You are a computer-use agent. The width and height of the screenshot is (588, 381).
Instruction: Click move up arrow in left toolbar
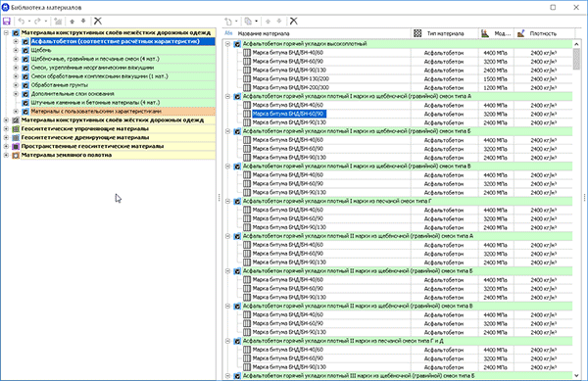(x=73, y=21)
